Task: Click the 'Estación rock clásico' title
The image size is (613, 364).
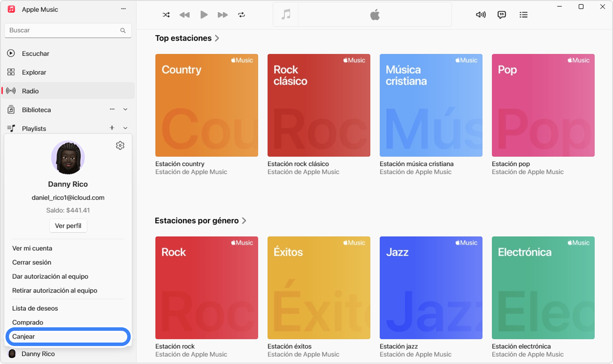Action: pos(298,164)
